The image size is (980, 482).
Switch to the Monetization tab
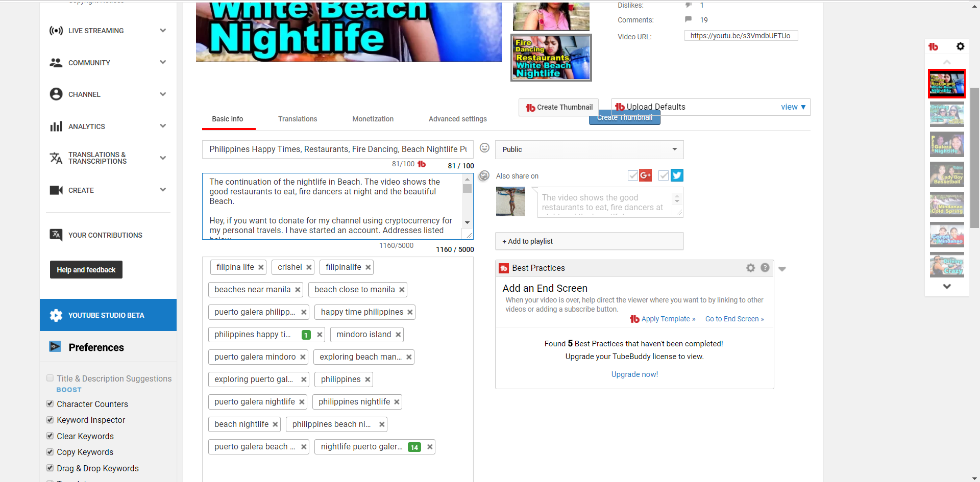(373, 119)
